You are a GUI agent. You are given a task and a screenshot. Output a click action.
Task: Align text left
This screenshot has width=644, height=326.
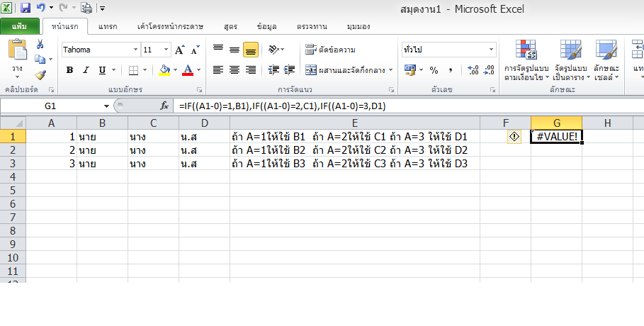218,70
